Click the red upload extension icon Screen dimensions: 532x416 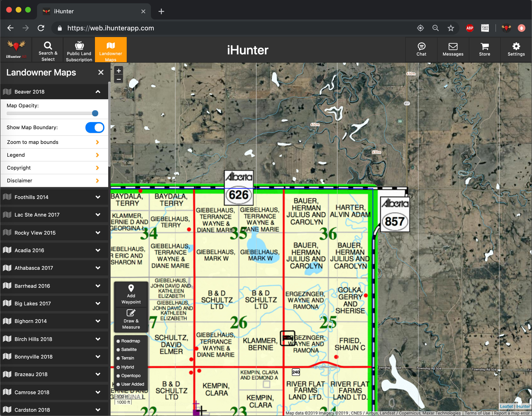click(521, 28)
